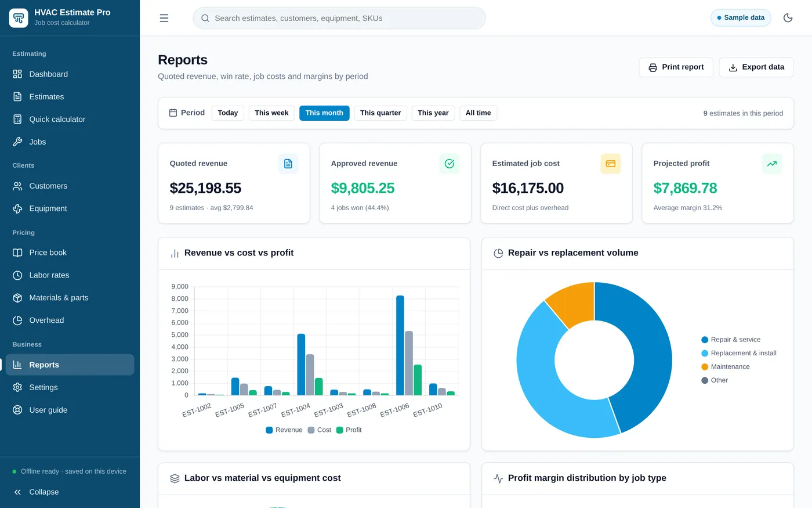Click the Overhead pie icon

pyautogui.click(x=17, y=320)
